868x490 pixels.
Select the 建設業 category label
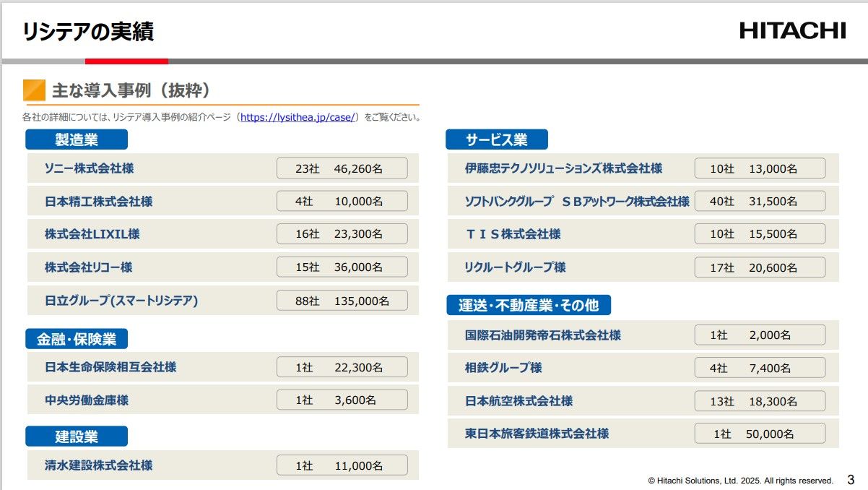77,437
